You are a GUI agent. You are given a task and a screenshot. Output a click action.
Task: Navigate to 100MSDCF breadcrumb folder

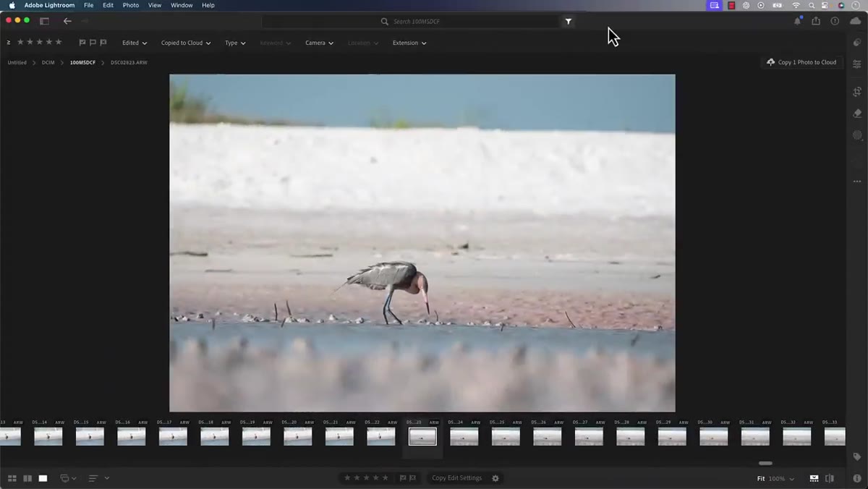82,63
